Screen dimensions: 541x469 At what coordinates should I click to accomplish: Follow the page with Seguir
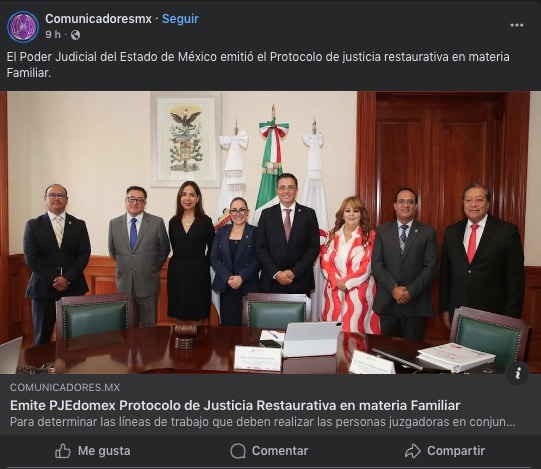pos(180,19)
